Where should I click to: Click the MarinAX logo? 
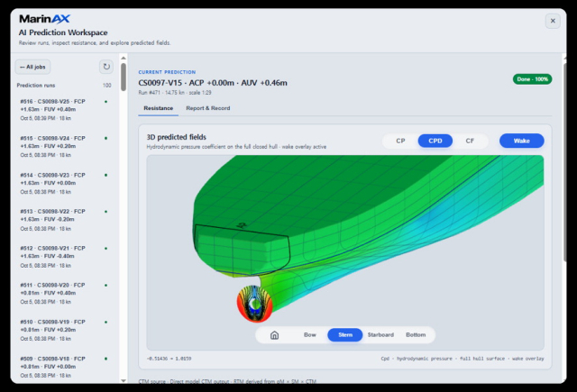coord(44,19)
